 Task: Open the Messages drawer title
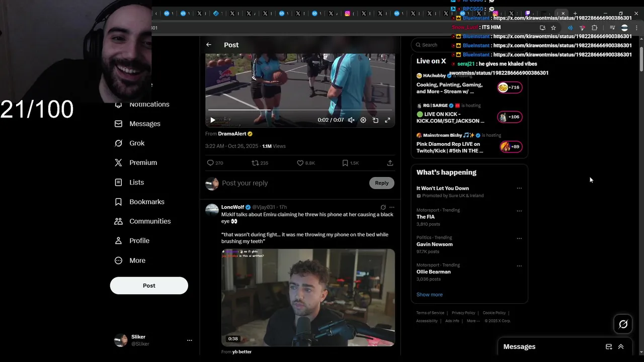point(519,347)
